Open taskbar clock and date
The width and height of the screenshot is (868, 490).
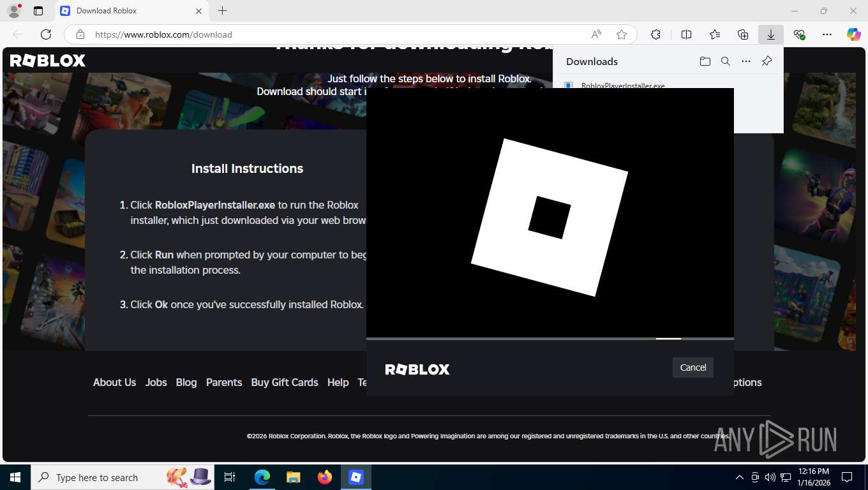[x=814, y=477]
